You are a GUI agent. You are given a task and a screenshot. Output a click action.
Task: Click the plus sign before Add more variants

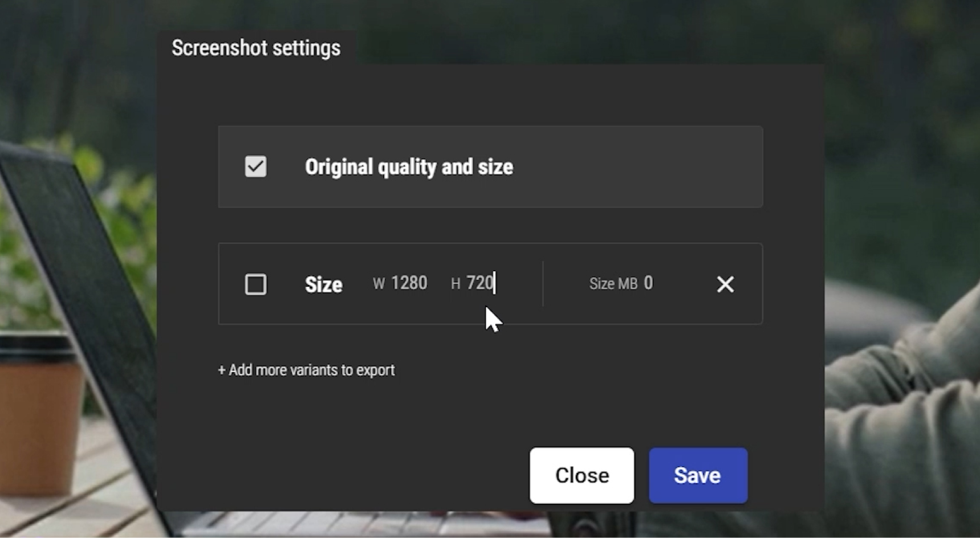(x=222, y=370)
